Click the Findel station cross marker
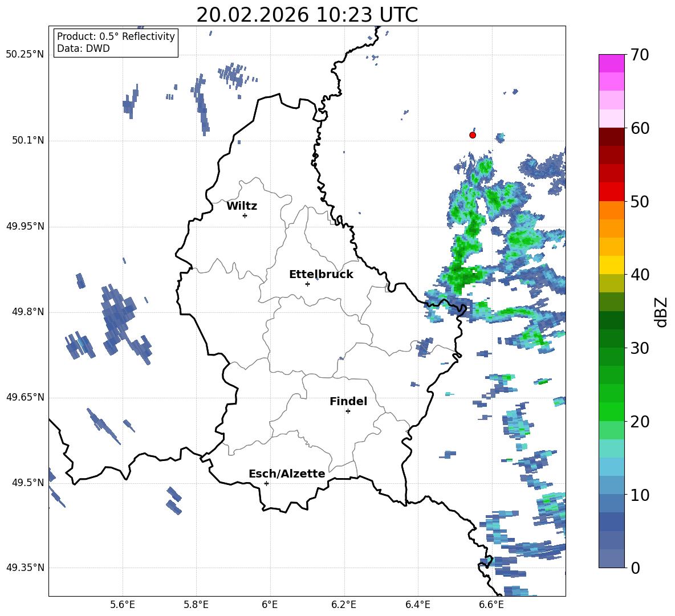675x616 pixels. coord(348,411)
